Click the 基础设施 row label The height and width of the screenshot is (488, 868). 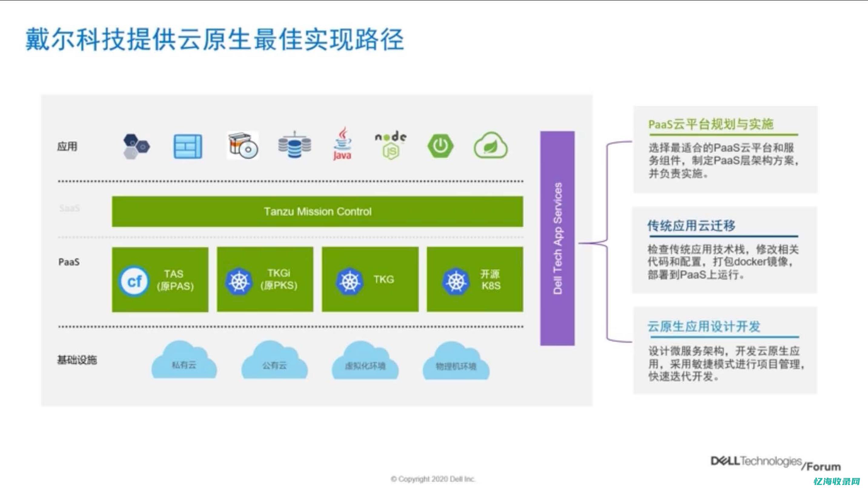coord(77,360)
